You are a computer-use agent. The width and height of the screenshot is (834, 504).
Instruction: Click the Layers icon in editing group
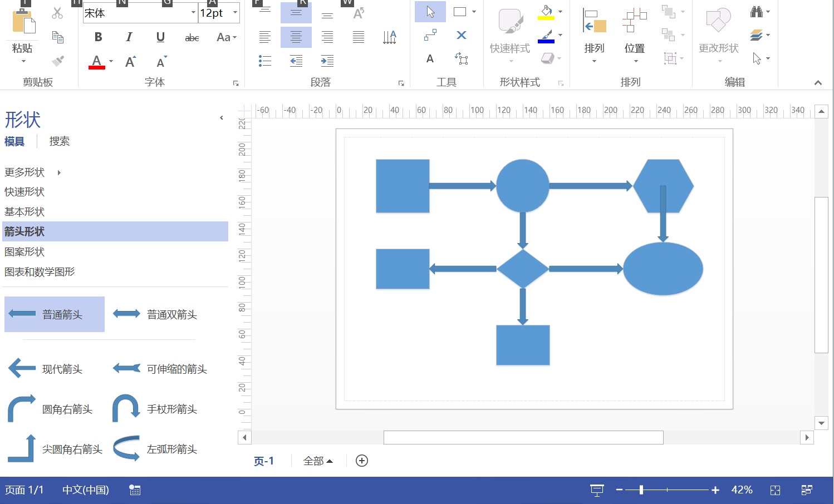(756, 35)
